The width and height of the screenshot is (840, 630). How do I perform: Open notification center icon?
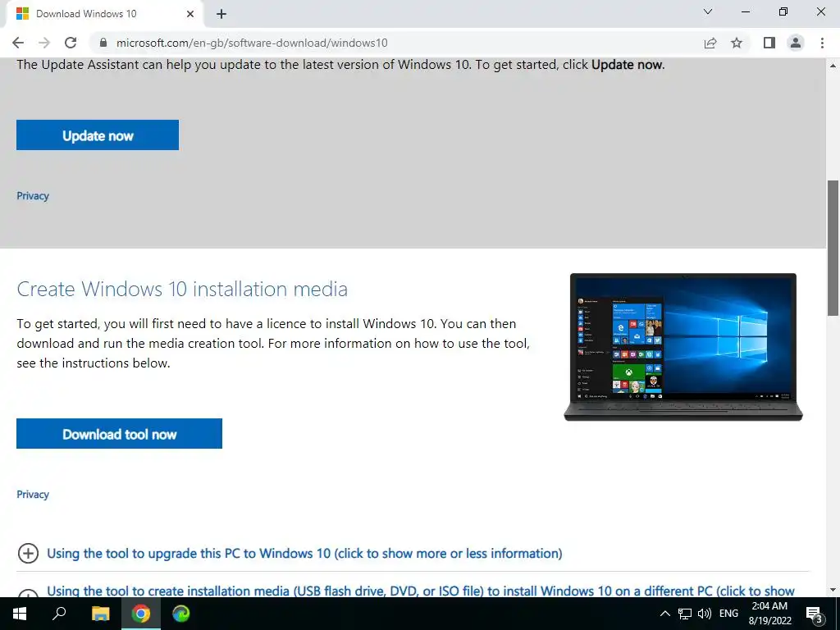(815, 614)
